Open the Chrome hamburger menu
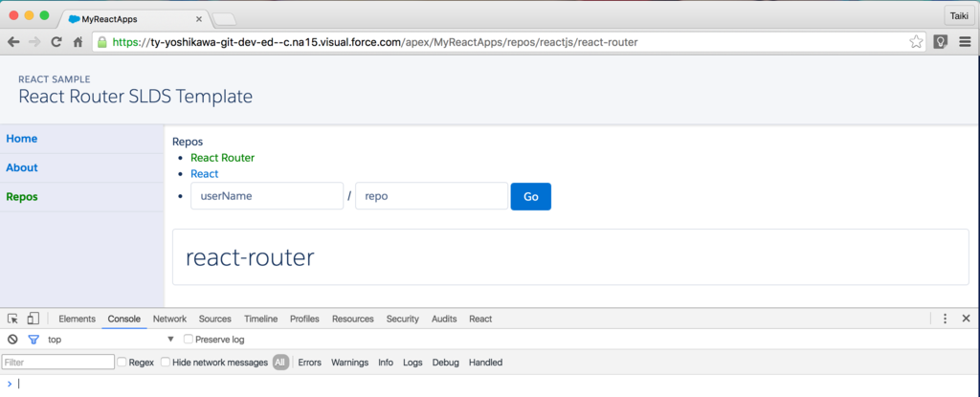The height and width of the screenshot is (397, 980). [965, 42]
